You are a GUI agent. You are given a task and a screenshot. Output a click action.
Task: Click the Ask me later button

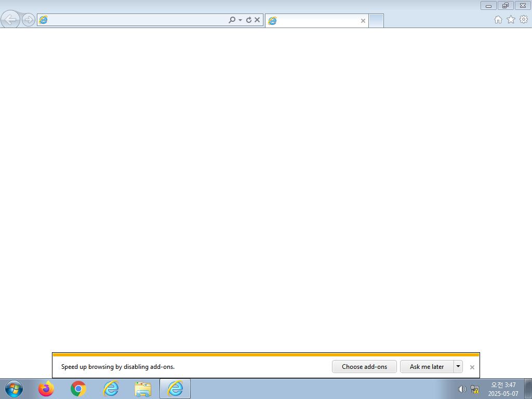pos(427,366)
